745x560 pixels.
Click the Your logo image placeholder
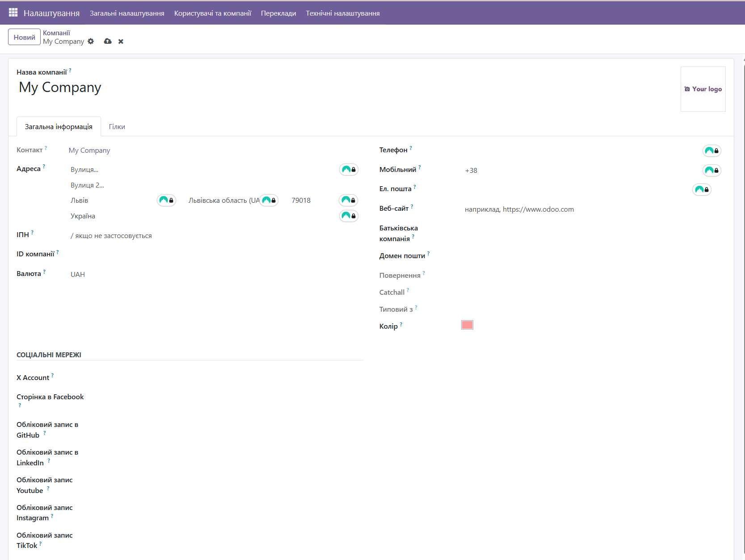click(703, 89)
